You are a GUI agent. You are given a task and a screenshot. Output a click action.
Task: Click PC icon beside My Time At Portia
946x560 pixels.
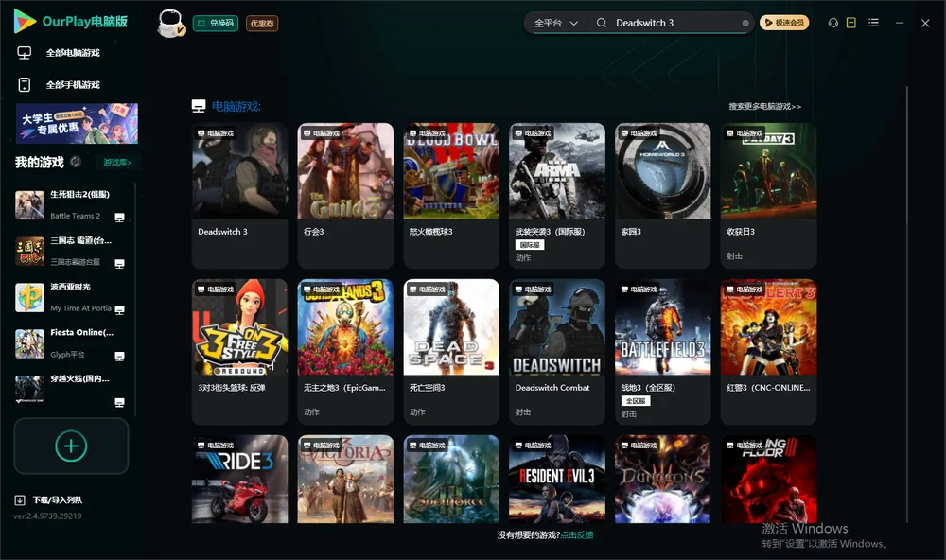119,309
